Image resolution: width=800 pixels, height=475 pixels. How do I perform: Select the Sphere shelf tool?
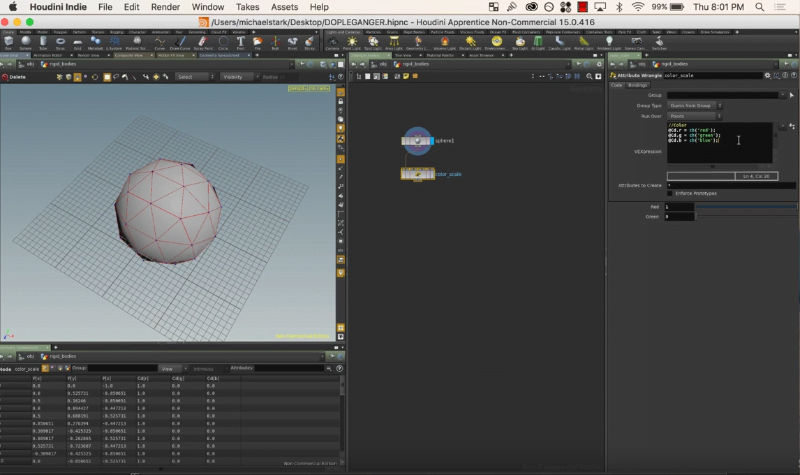click(x=25, y=41)
